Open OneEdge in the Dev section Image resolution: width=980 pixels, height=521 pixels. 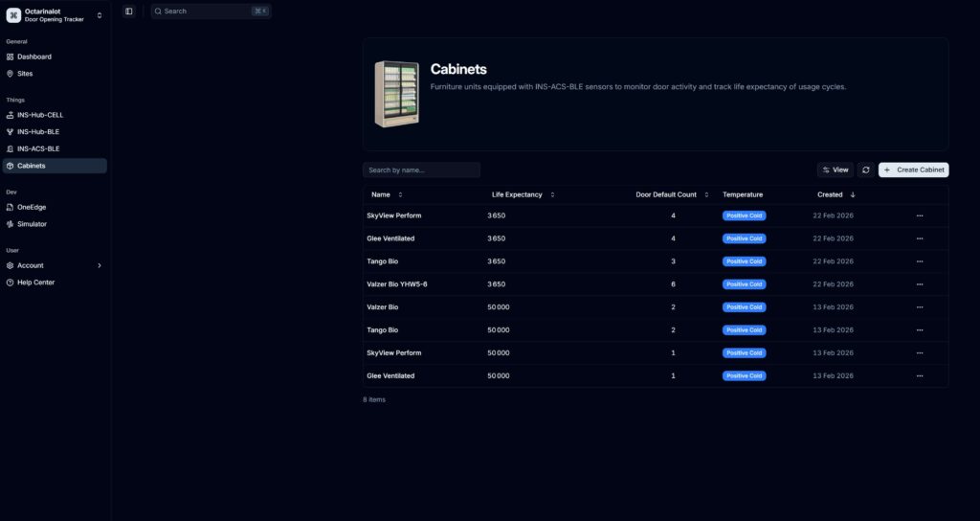point(32,207)
